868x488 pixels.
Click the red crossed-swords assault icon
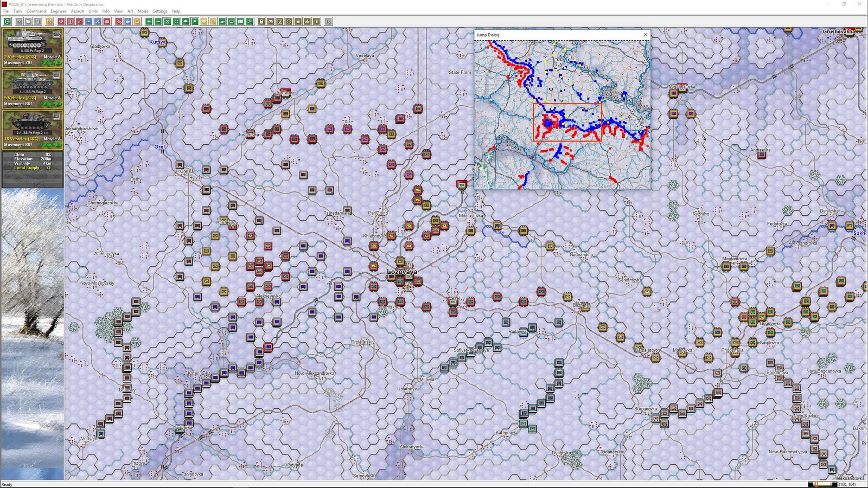[79, 22]
